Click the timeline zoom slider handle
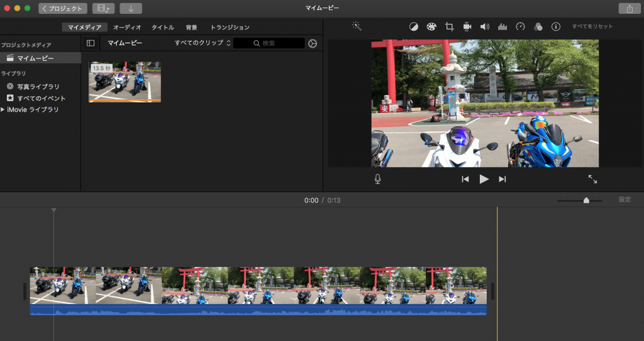The image size is (644, 341). point(586,200)
